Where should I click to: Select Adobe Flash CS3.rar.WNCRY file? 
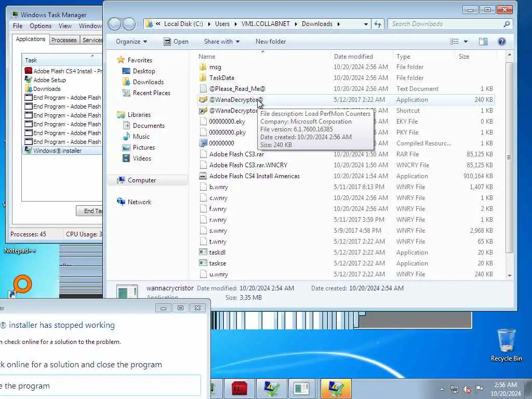coord(248,165)
